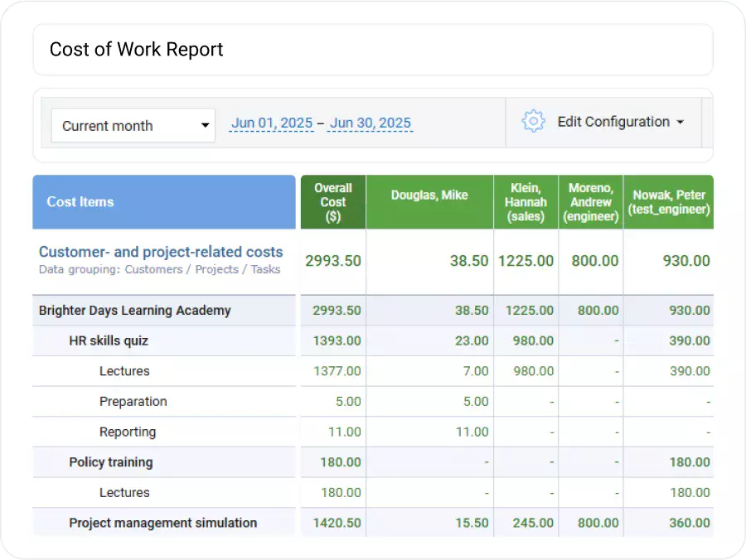This screenshot has width=746, height=560.
Task: Open the Current month period selector
Action: [x=133, y=125]
